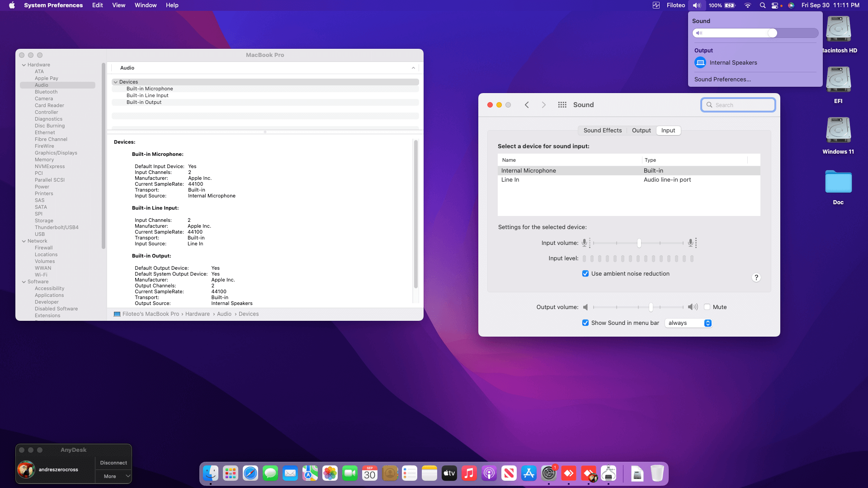Collapse the Devices disclosure triangle
Image resolution: width=868 pixels, height=488 pixels.
coord(116,82)
